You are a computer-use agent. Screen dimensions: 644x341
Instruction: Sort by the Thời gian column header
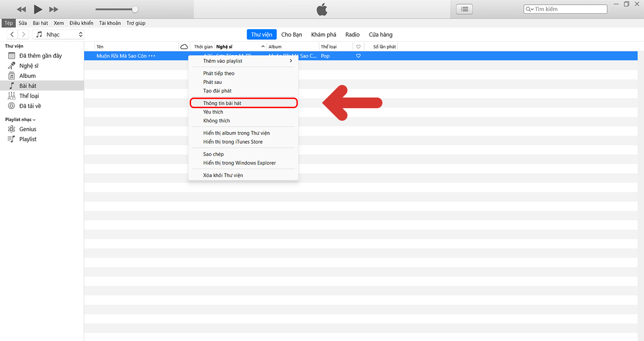click(203, 47)
